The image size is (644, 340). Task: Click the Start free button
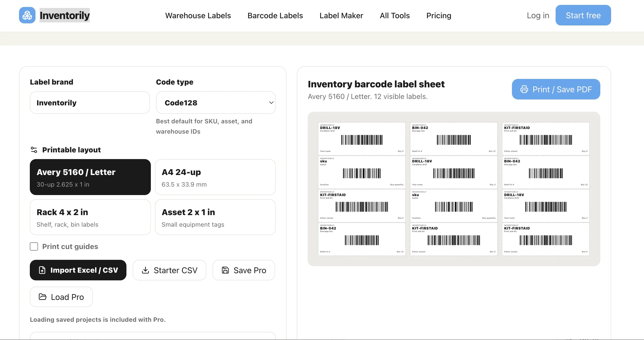(x=583, y=15)
